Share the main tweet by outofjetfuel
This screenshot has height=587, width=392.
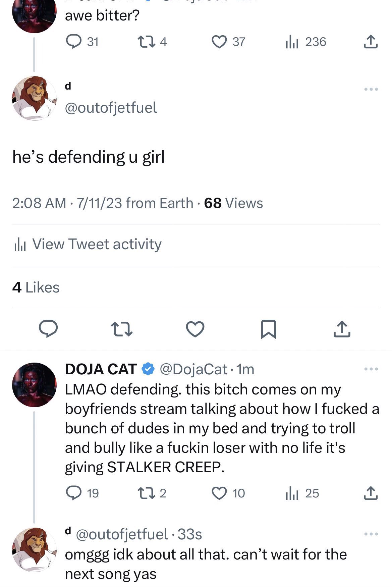[342, 329]
